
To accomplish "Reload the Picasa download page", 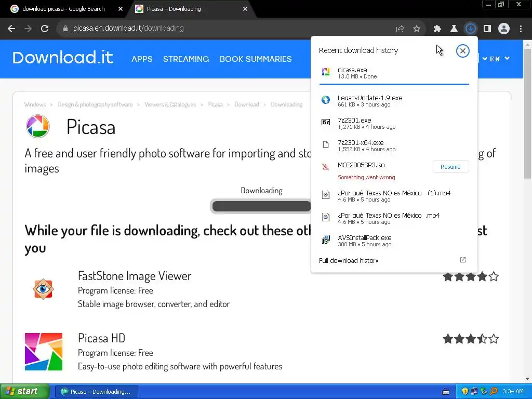I will pos(45,29).
